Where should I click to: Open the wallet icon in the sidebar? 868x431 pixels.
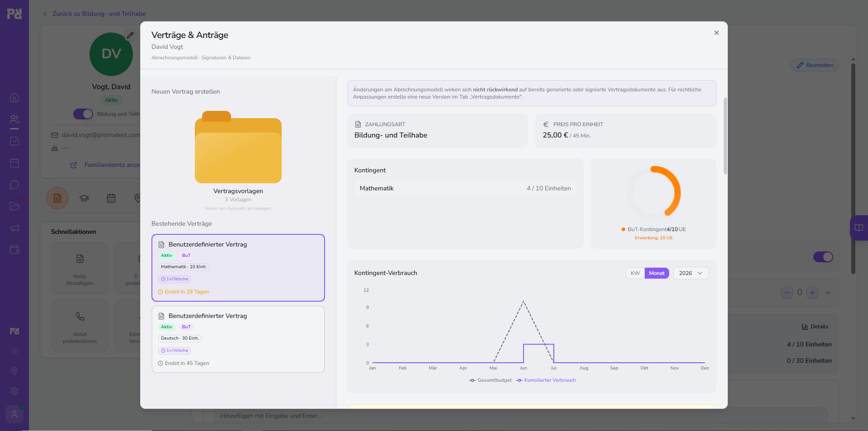click(x=14, y=250)
